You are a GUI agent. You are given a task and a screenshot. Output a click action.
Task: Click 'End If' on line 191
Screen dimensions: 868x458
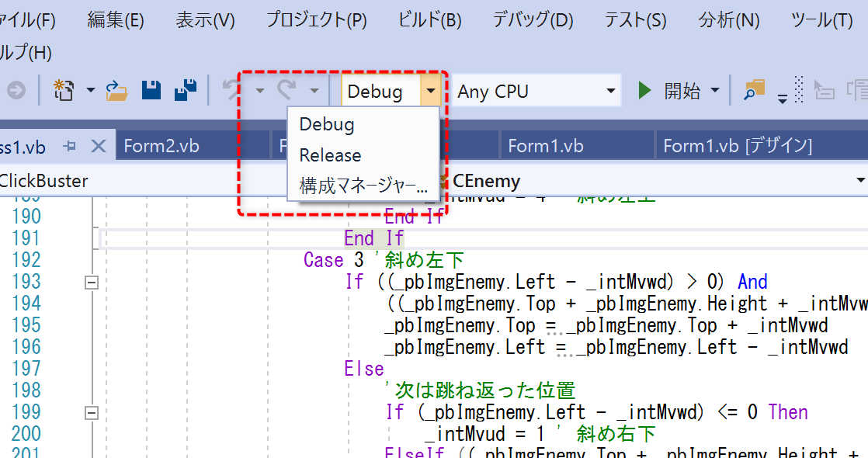coord(373,238)
